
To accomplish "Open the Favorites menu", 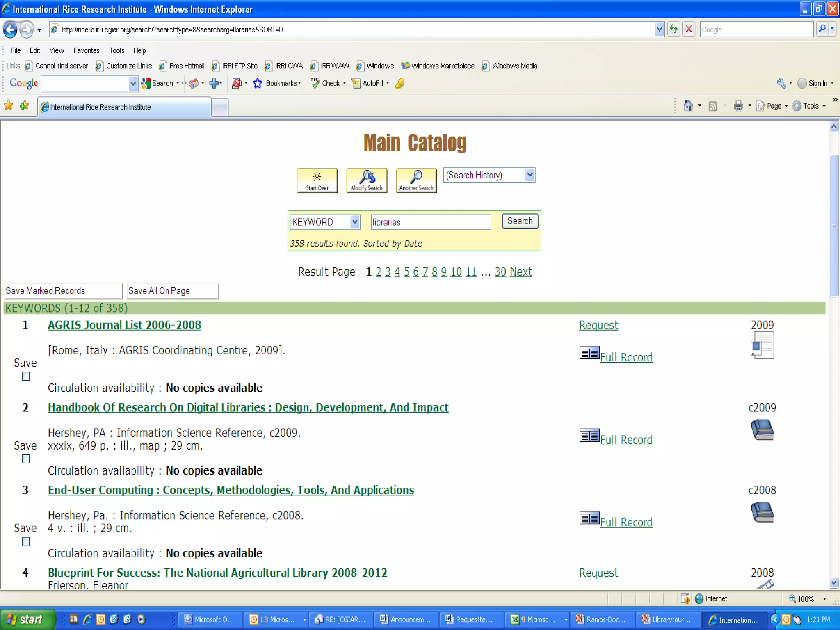I will pos(87,50).
